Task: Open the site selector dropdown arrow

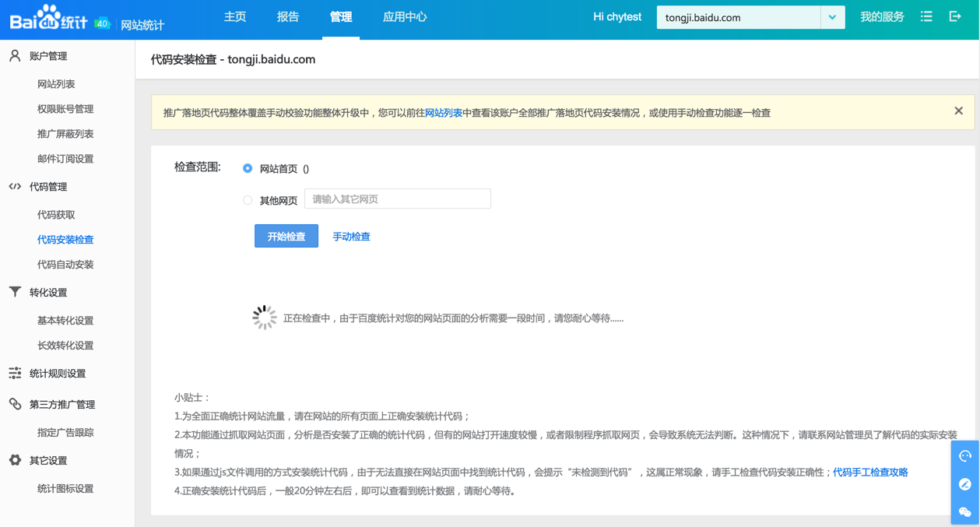Action: click(832, 17)
